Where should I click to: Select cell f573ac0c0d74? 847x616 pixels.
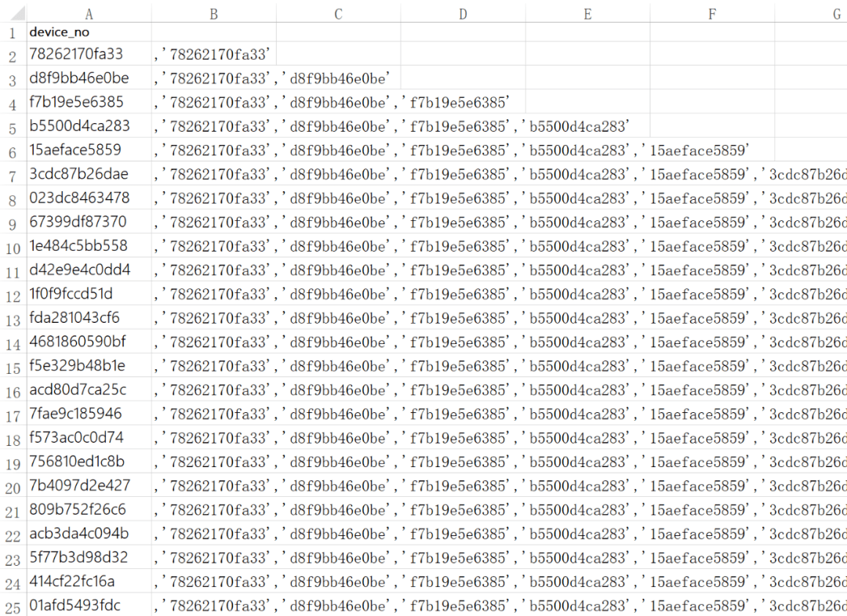coord(89,437)
